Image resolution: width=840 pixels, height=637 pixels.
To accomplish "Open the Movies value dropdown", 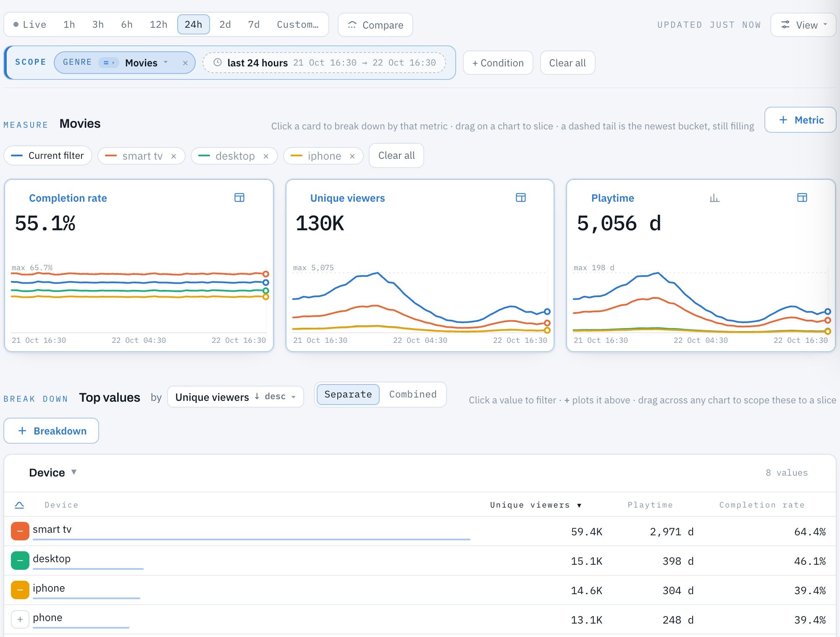I will tap(146, 63).
